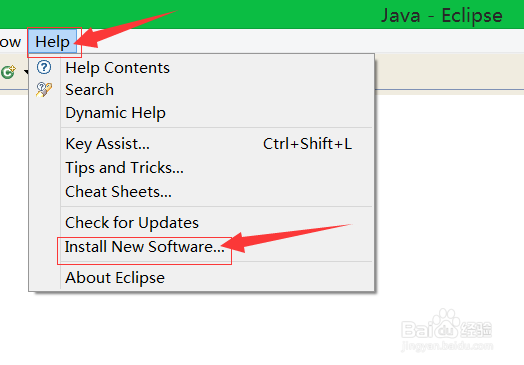524x365 pixels.
Task: Open Dynamic Help
Action: click(x=116, y=113)
